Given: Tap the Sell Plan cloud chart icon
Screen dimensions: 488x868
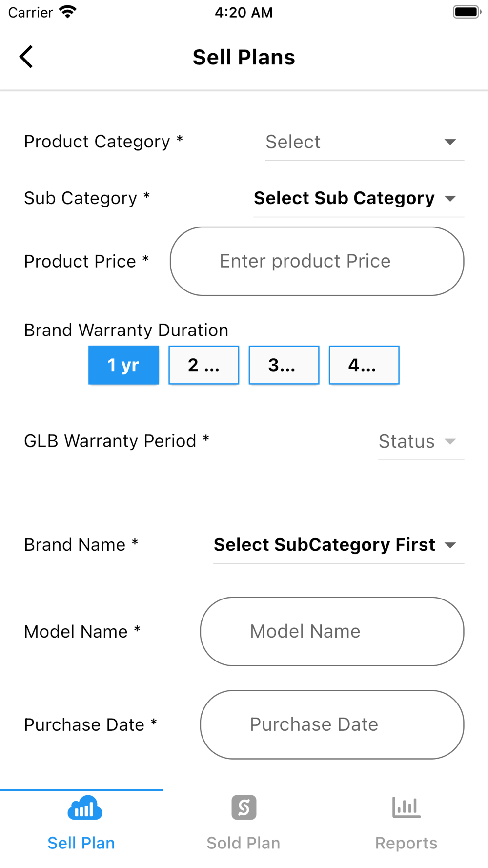Looking at the screenshot, I should pos(84,807).
